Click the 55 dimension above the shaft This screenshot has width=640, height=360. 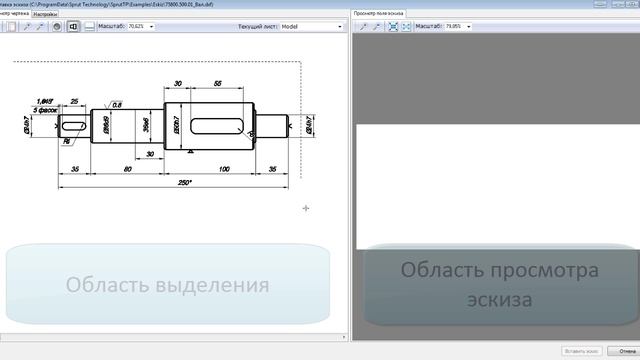click(218, 83)
